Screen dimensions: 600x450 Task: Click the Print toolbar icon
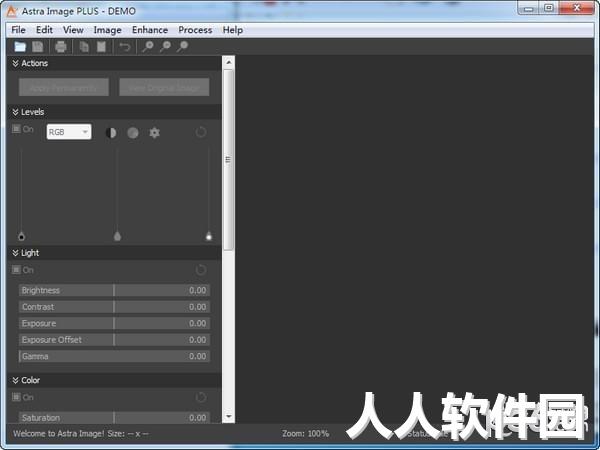coord(61,47)
